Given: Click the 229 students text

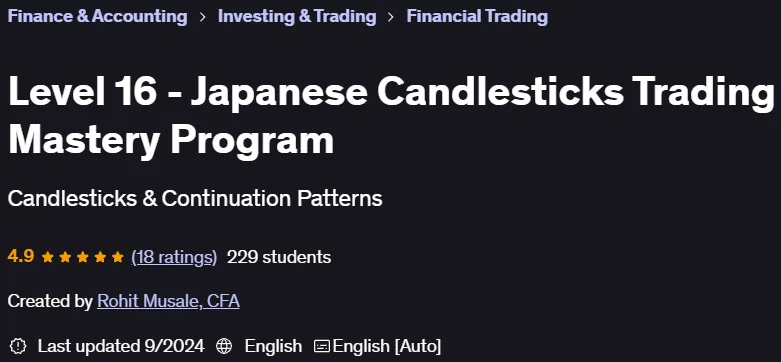Looking at the screenshot, I should point(279,257).
